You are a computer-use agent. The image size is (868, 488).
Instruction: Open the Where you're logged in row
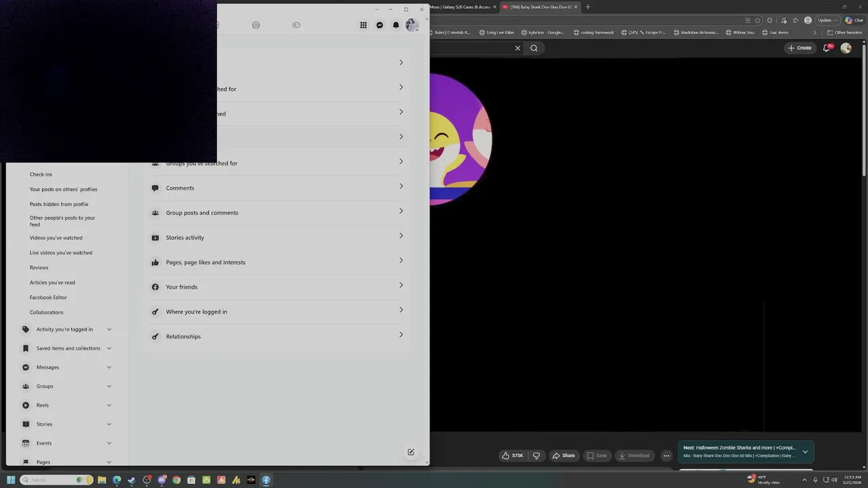pos(277,312)
